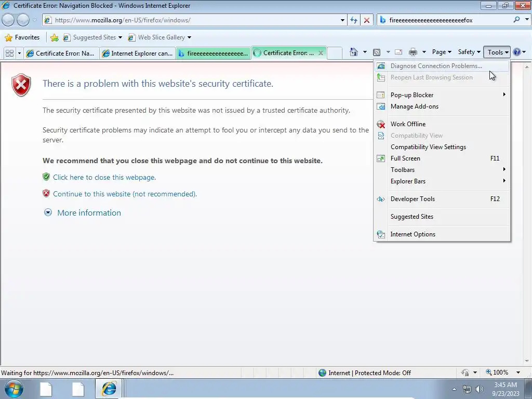The height and width of the screenshot is (399, 532).
Task: Choose Manage Add-ons from Tools menu
Action: click(x=442, y=107)
